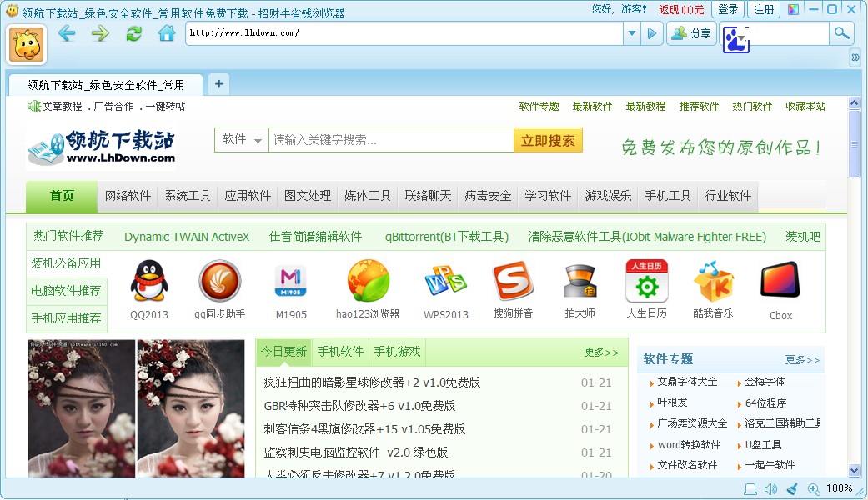
Task: Click the speaker mute icon in status bar
Action: [770, 489]
